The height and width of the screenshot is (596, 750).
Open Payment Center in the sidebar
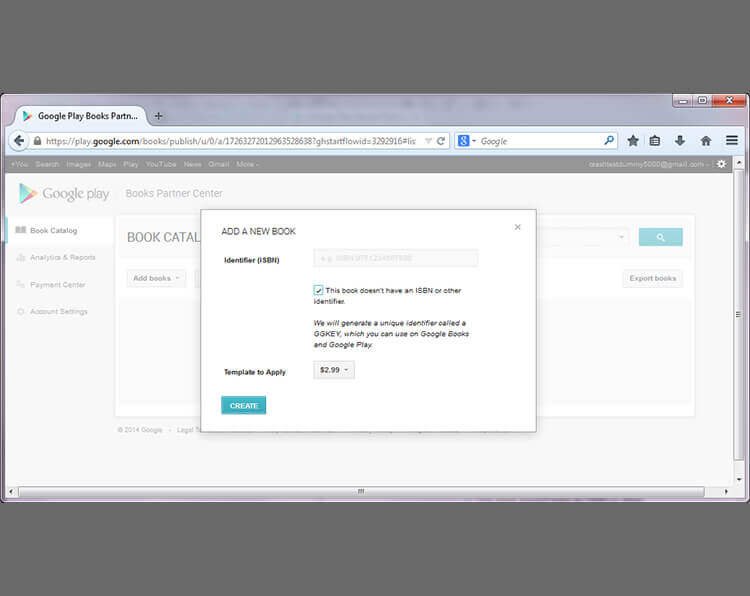(x=57, y=285)
